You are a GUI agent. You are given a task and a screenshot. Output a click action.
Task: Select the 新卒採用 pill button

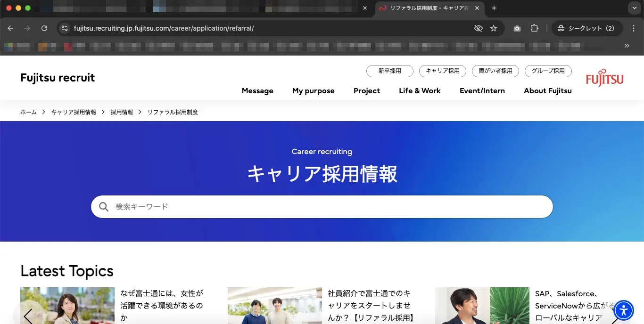tap(390, 71)
